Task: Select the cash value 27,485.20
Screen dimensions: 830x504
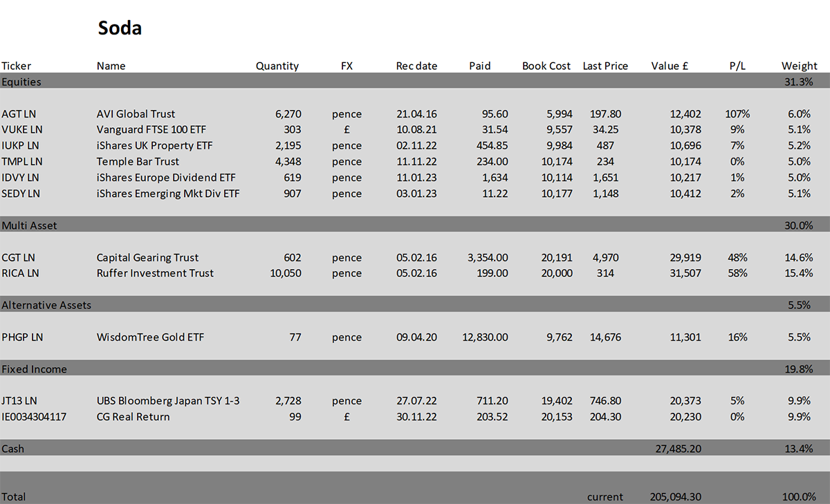Action: [678, 449]
